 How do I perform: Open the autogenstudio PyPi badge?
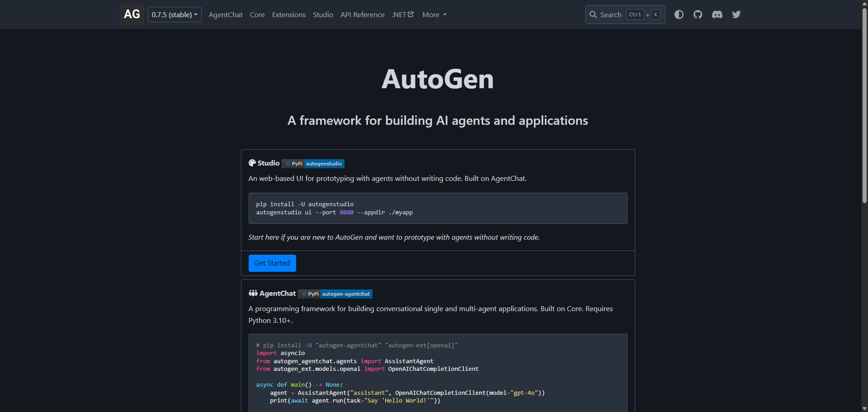click(313, 164)
